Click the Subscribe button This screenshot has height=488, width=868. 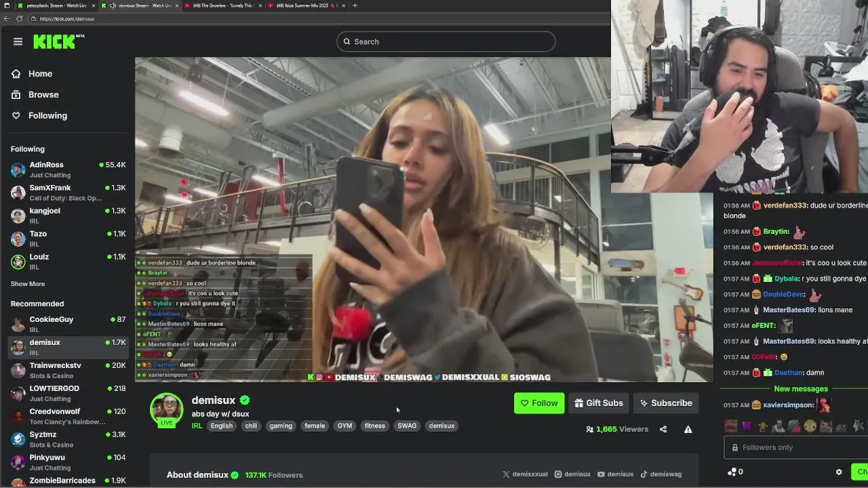[x=666, y=403]
